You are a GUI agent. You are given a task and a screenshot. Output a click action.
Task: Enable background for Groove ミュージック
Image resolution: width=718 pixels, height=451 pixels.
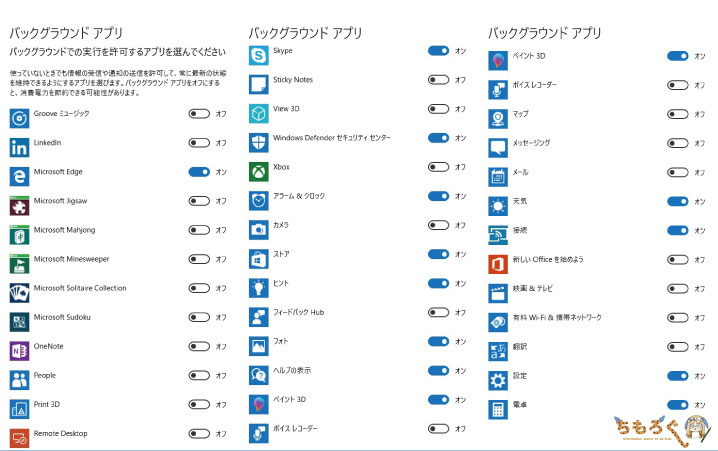coord(199,114)
